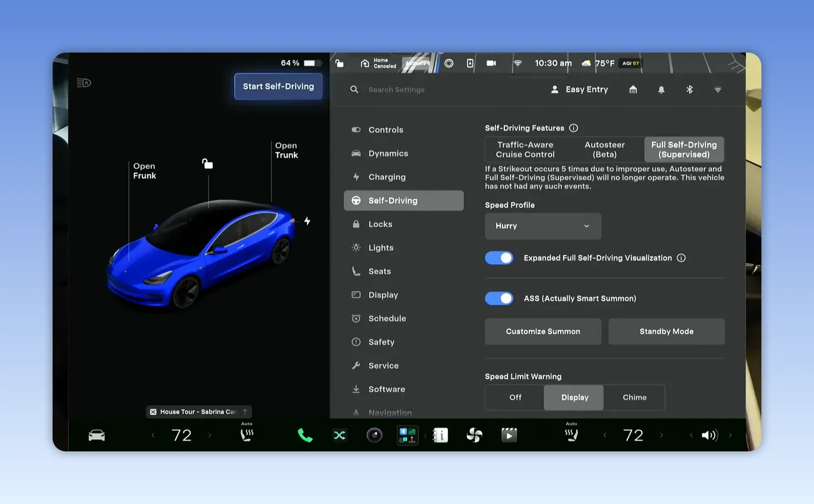Tap the Home Canceled navigation shortcut
814x504 pixels.
click(x=379, y=63)
